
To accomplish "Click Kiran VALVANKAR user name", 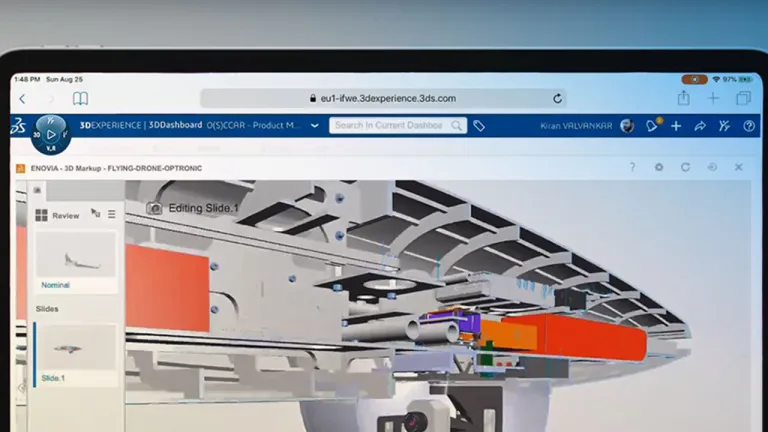I will tap(576, 126).
